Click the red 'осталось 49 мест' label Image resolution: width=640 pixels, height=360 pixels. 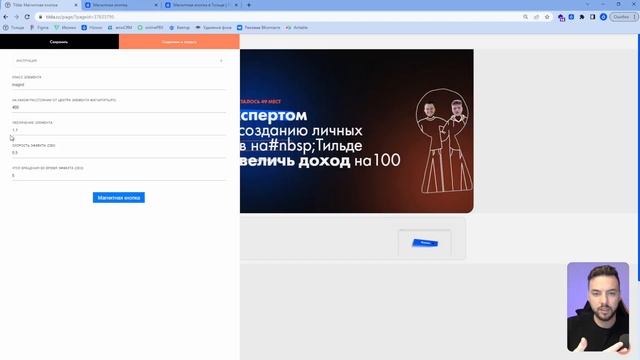coord(260,101)
